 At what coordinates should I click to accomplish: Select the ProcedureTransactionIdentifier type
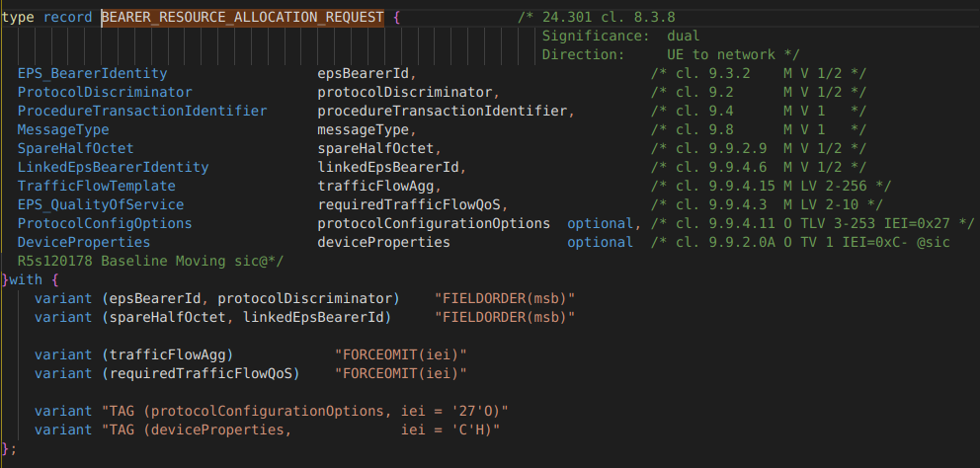pyautogui.click(x=142, y=112)
